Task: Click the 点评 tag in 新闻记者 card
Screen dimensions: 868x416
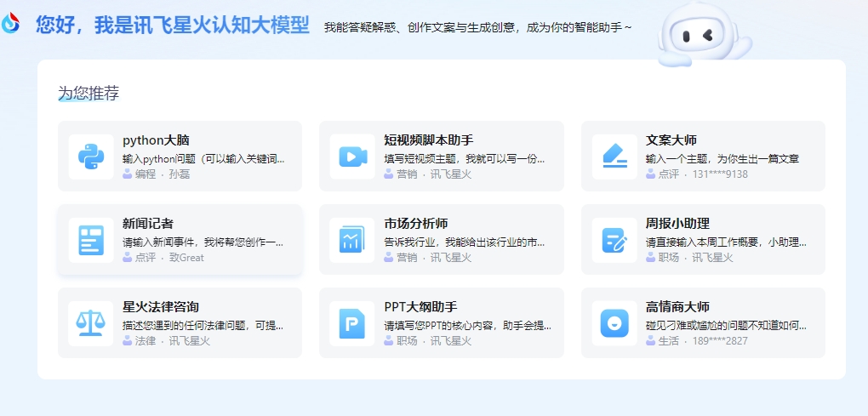Action: [x=146, y=258]
